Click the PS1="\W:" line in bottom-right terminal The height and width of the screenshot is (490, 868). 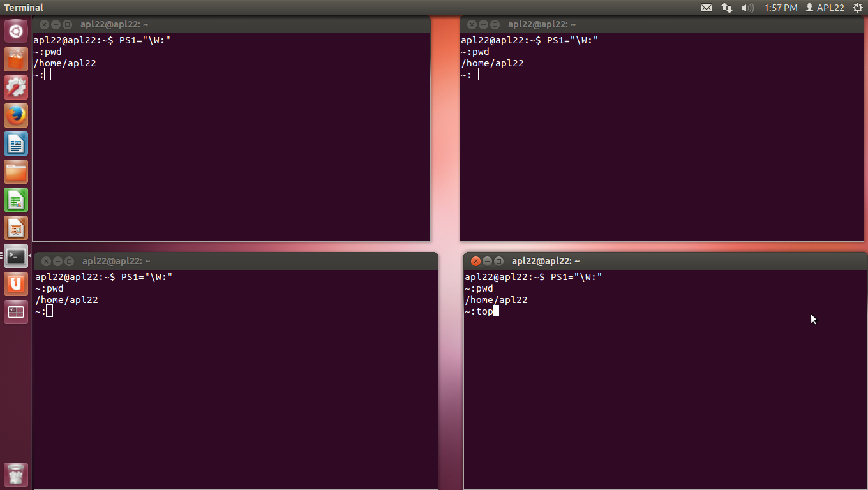534,277
